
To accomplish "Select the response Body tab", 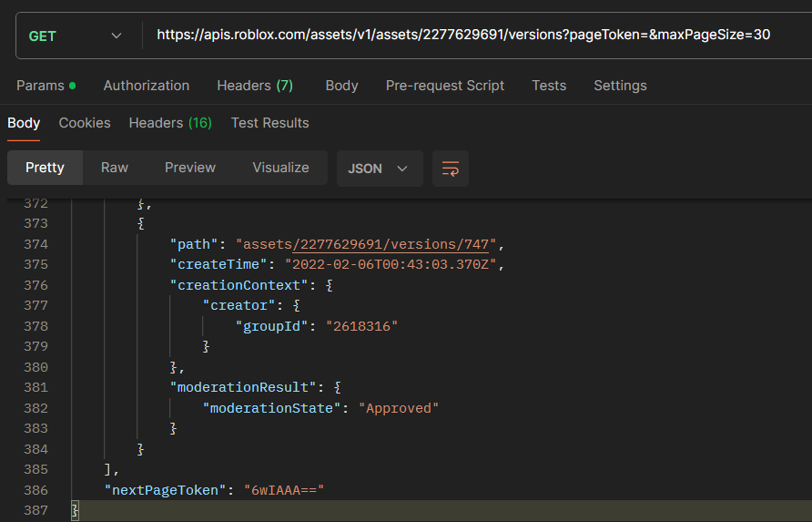I will coord(24,123).
